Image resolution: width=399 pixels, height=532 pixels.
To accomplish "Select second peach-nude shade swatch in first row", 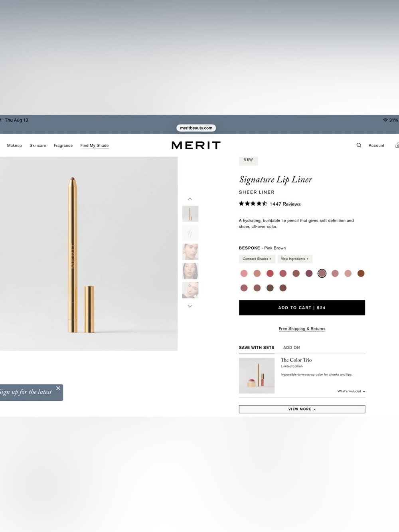I will click(257, 273).
